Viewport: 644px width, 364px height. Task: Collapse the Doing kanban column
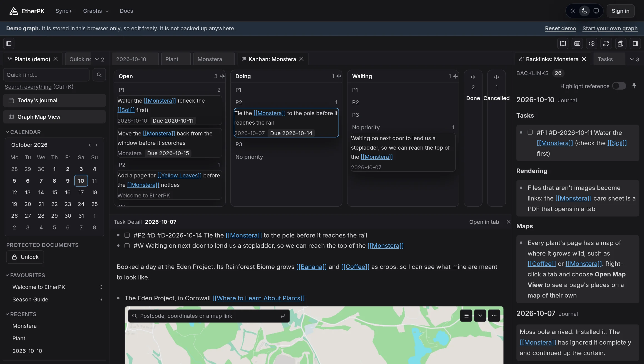[339, 76]
